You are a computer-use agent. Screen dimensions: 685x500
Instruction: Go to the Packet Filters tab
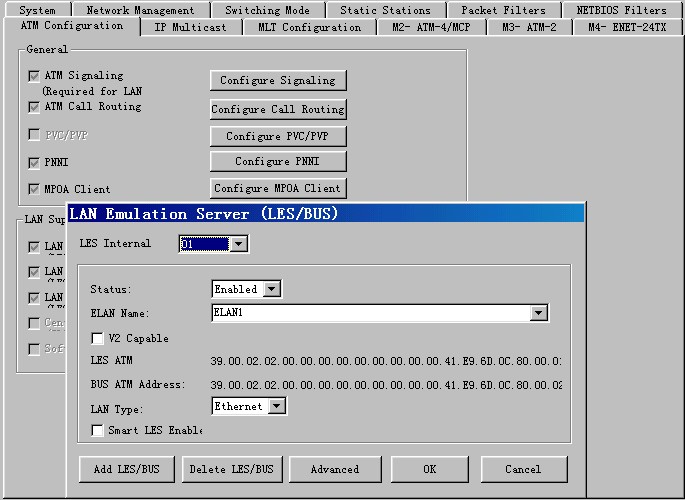pyautogui.click(x=503, y=10)
